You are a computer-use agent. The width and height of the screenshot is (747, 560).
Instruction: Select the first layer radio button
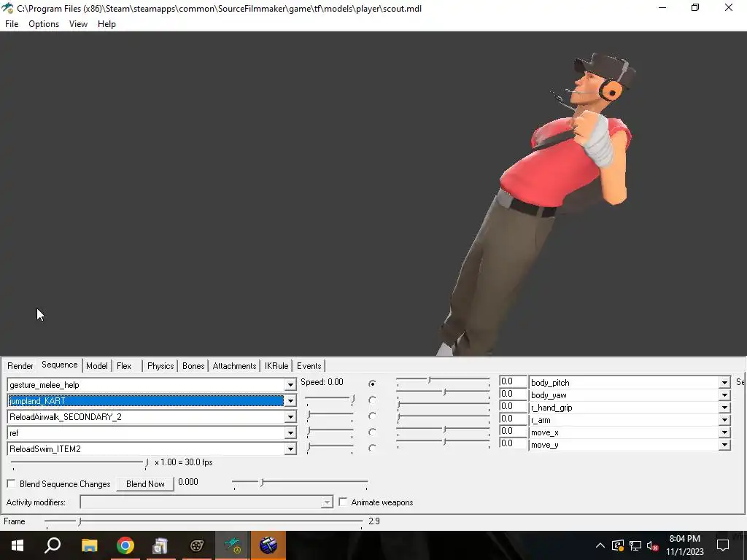coord(372,384)
